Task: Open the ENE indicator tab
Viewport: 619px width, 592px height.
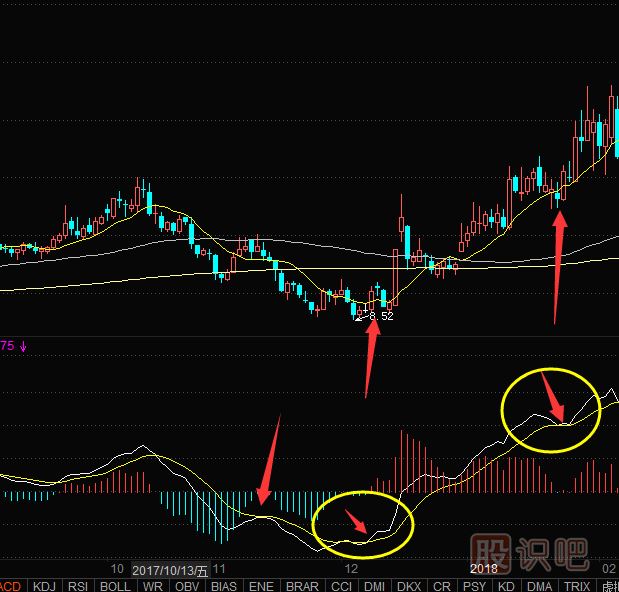Action: pos(261,585)
